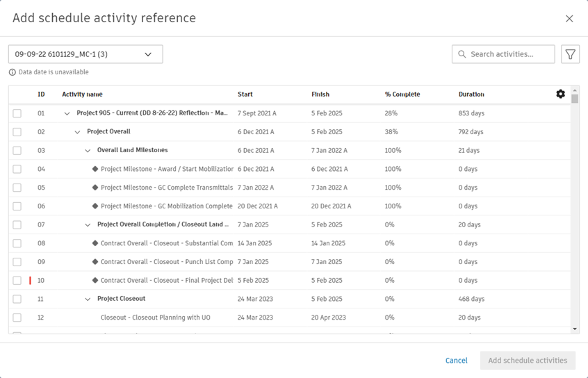Click milestone diamond for Award / Start Mobilization
Image resolution: width=588 pixels, height=378 pixels.
[95, 169]
